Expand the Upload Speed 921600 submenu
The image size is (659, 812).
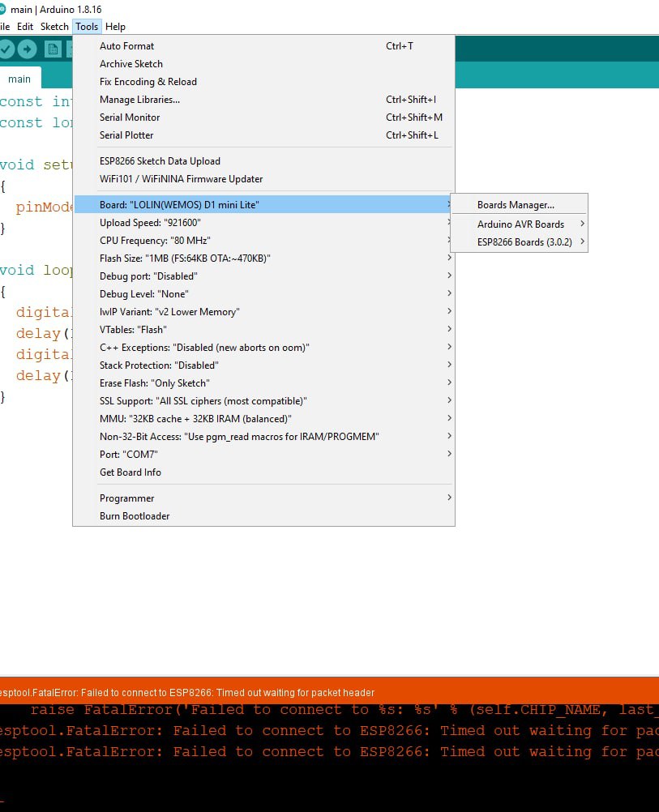click(x=263, y=223)
